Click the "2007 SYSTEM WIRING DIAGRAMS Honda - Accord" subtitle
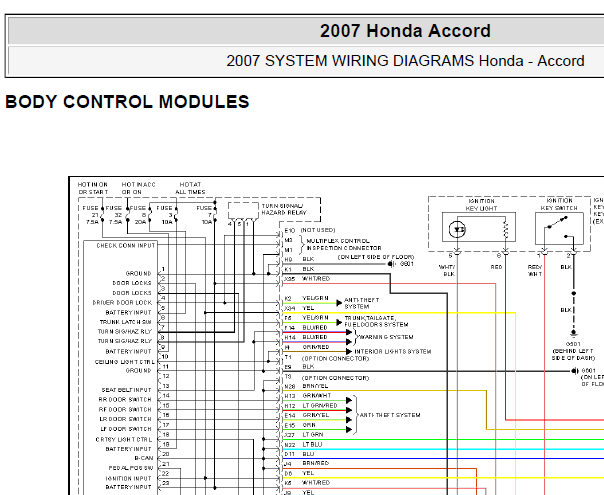Viewport: 604px width, 495px height. point(405,61)
